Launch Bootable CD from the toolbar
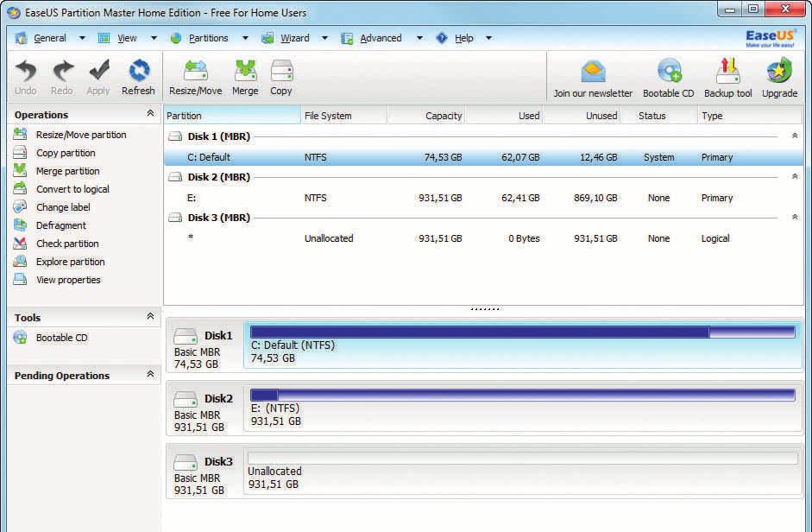This screenshot has width=812, height=532. 669,71
